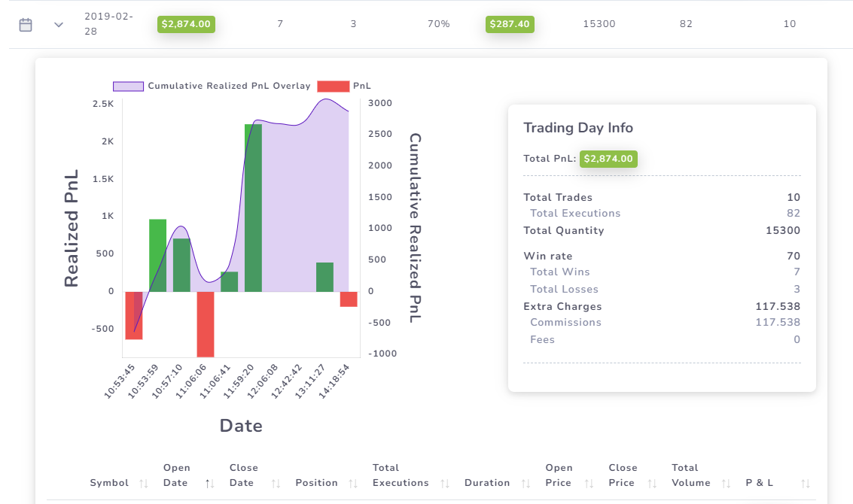Toggle the red PnL legend swatch
Viewport: 853px width, 504px height.
coord(333,86)
